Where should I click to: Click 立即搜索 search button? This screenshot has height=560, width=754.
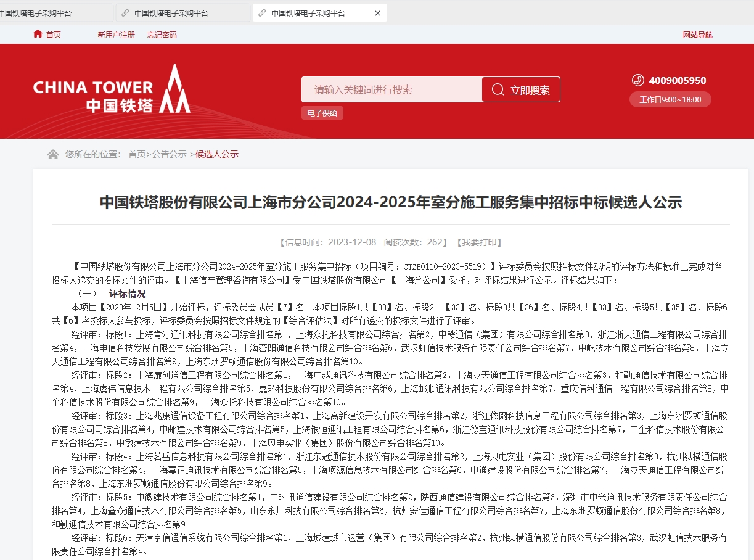point(521,89)
